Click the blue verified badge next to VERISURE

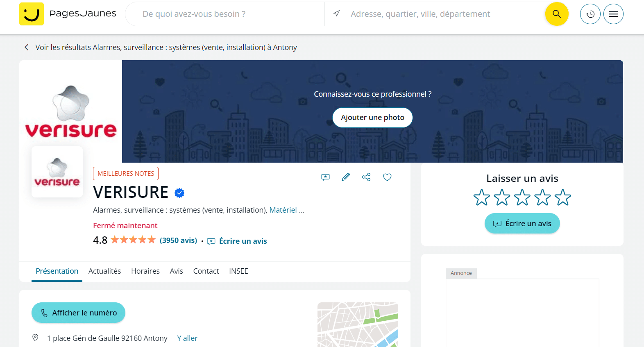[x=179, y=193]
